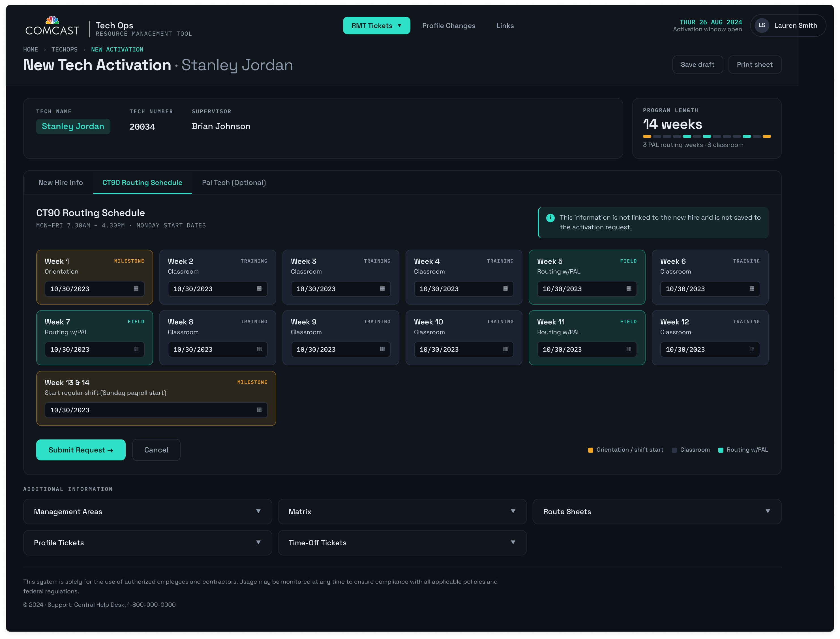Screen dimensions: 840x639
Task: Click the teal Routing w/PAL legend swatch
Action: point(721,450)
